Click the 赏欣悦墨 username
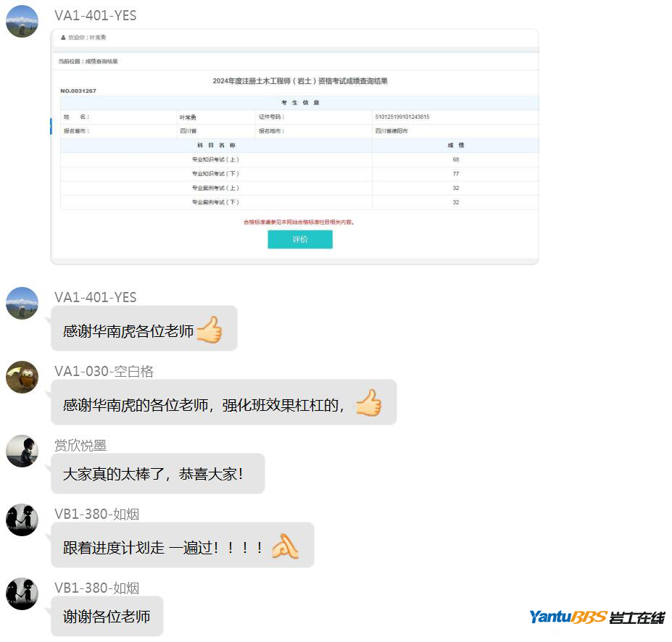 [x=80, y=445]
